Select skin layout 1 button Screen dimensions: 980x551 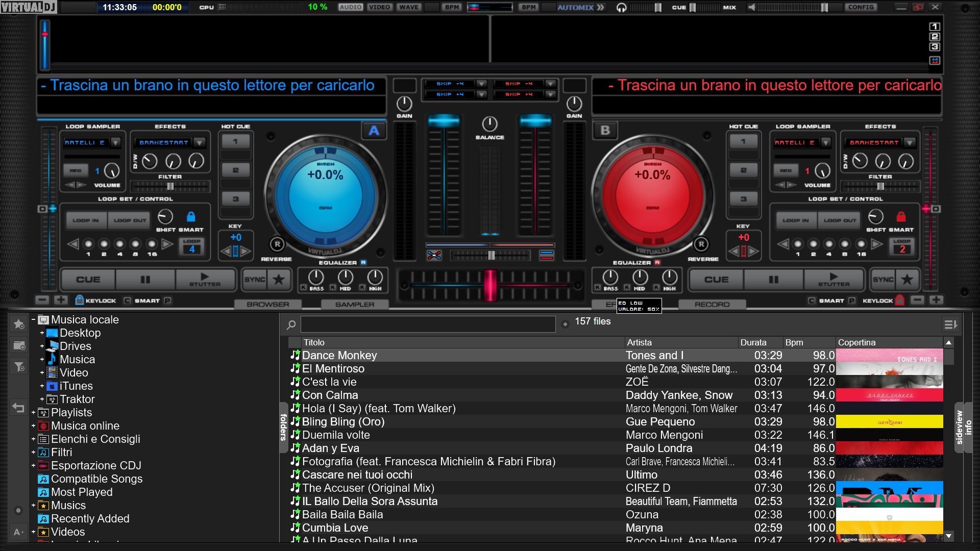pos(935,27)
